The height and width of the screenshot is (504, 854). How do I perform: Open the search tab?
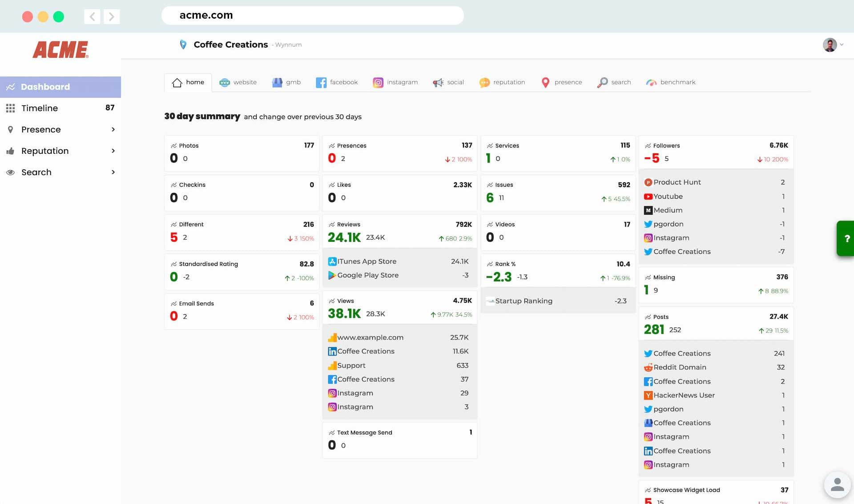pos(614,82)
